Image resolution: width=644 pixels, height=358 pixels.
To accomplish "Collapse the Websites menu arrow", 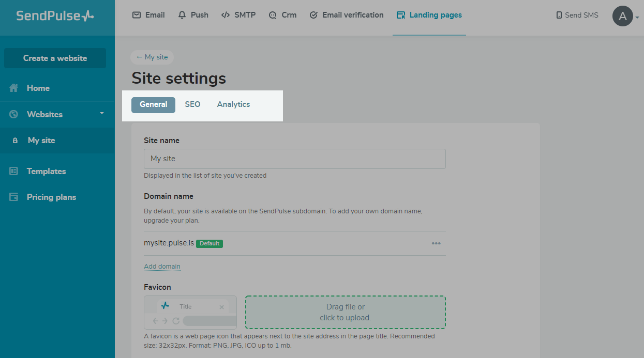I will (x=102, y=113).
